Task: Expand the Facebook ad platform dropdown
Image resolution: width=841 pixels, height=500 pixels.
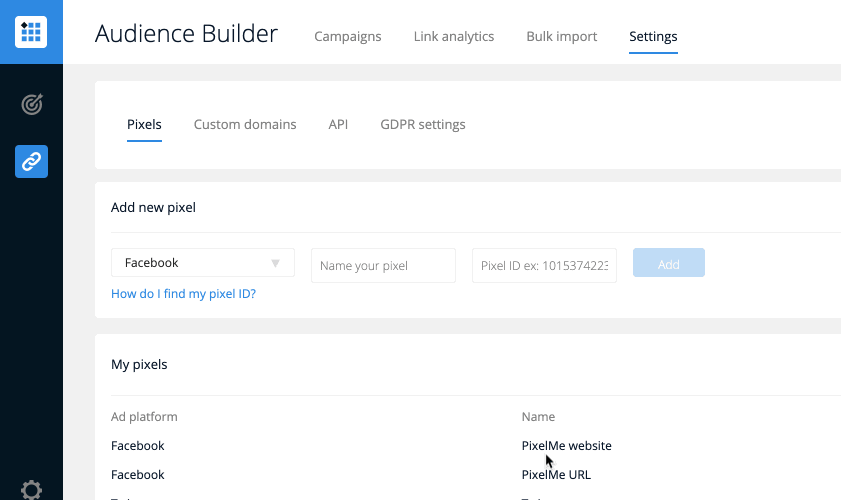Action: (x=202, y=263)
